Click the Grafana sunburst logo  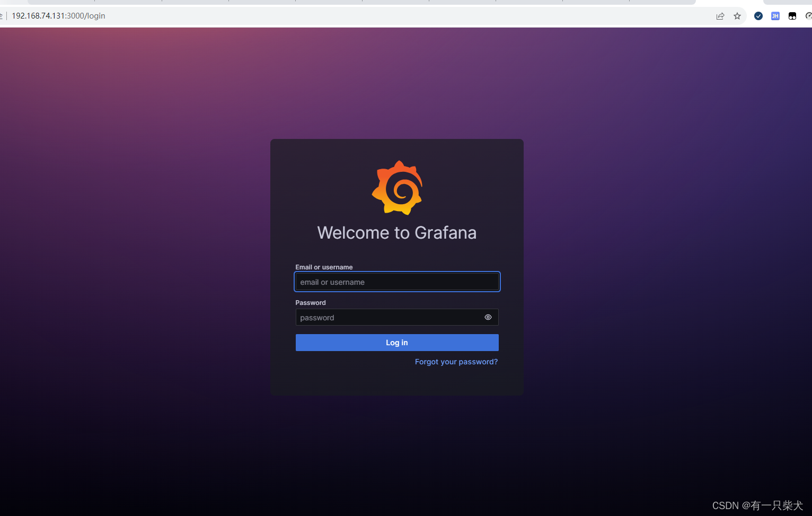tap(398, 188)
